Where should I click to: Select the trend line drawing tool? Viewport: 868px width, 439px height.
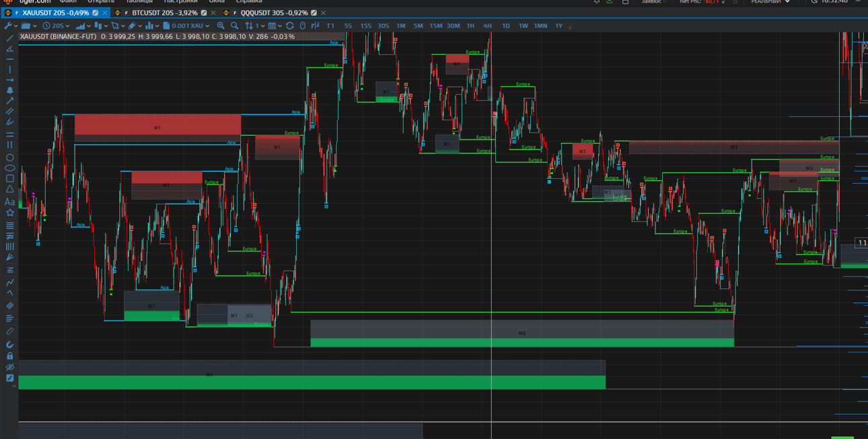coord(9,38)
